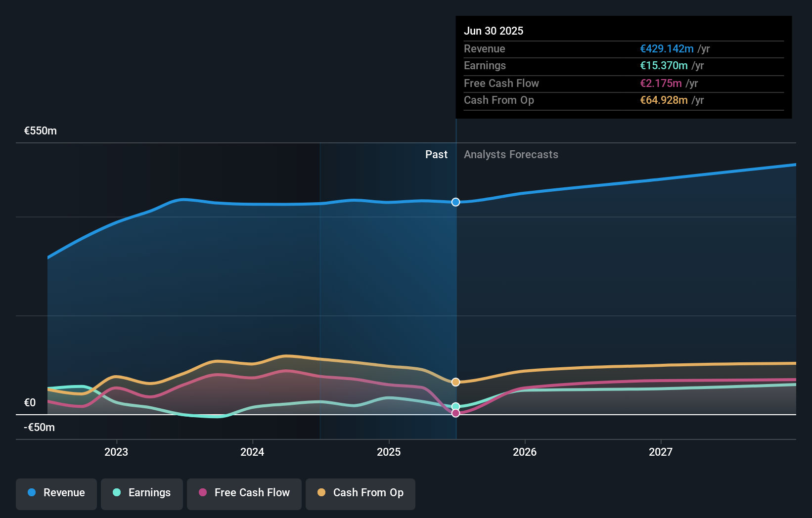Toggle the Earnings series visibility
This screenshot has width=812, height=518.
[142, 493]
